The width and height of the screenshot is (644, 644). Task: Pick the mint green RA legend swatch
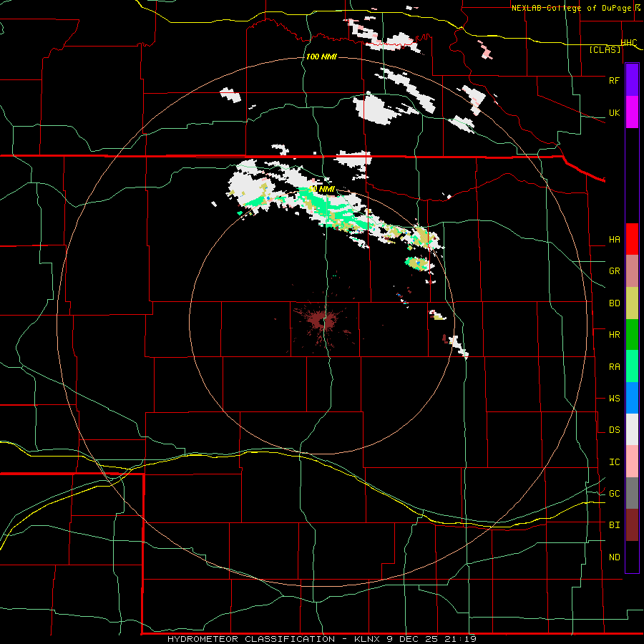(632, 366)
